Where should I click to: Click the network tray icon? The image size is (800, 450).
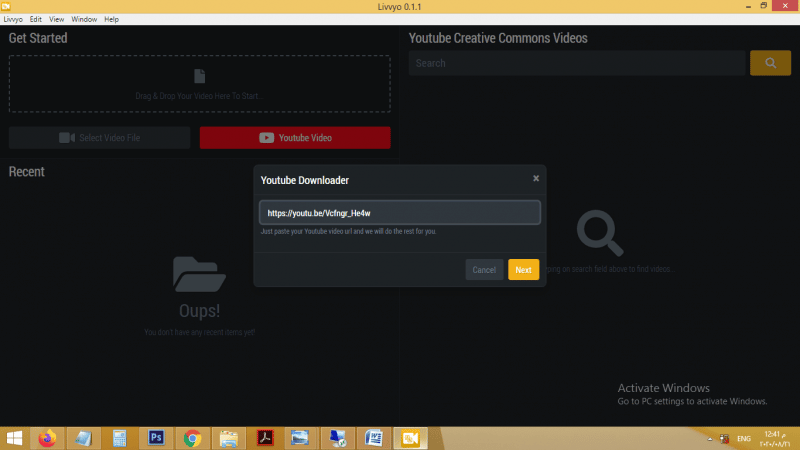724,439
